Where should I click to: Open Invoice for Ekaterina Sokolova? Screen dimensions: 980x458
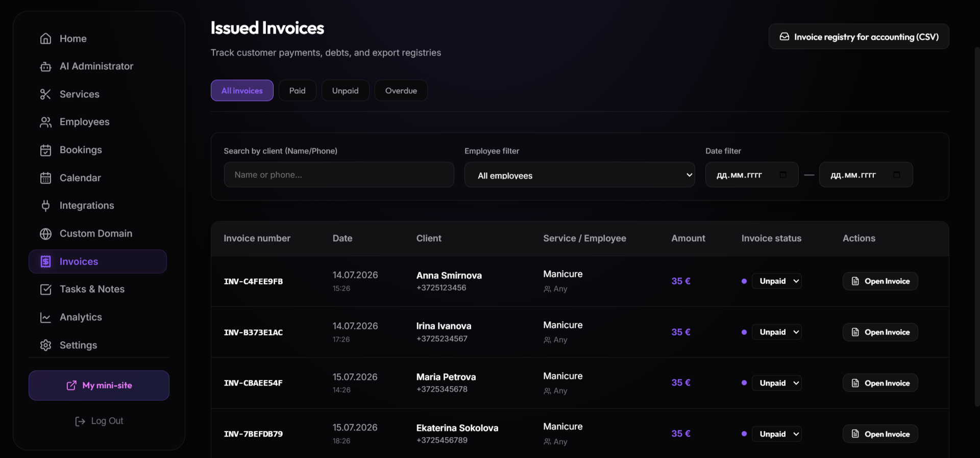point(880,434)
